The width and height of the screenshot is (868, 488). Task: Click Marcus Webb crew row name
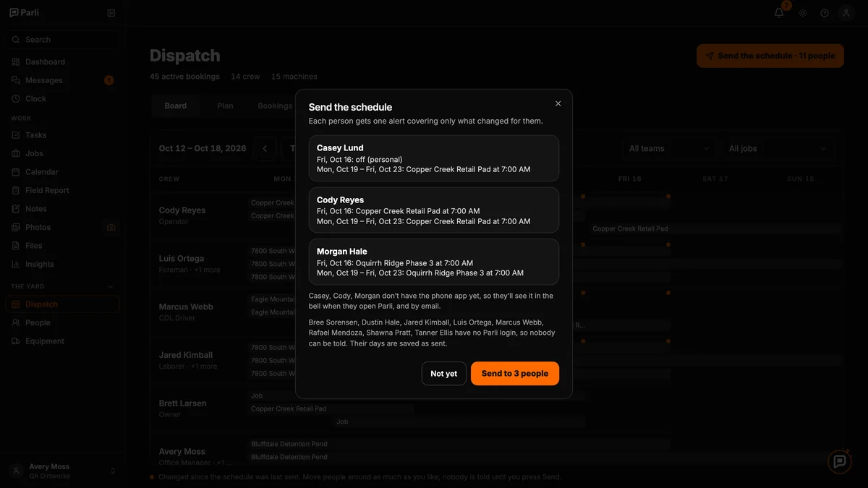click(x=186, y=307)
